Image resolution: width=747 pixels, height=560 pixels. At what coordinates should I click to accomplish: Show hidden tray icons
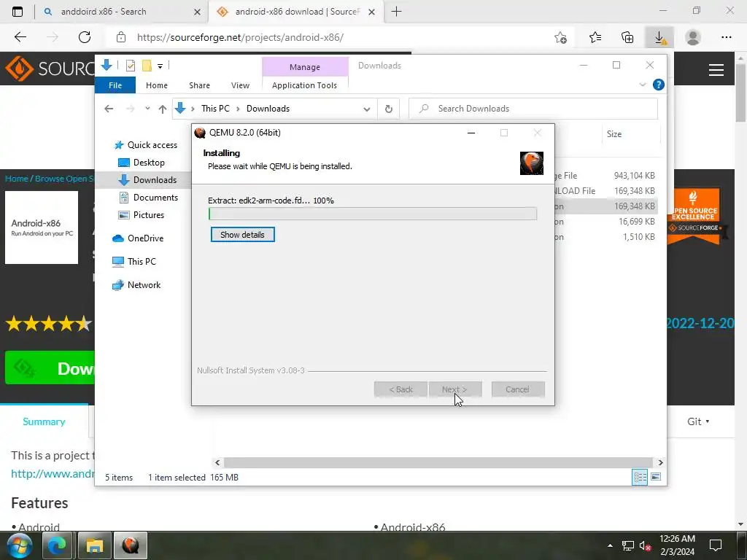(610, 545)
